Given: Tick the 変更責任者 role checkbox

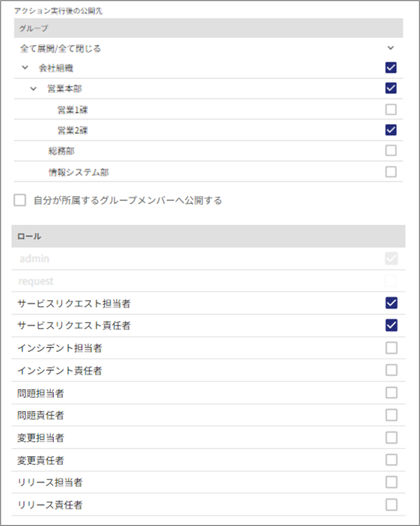Looking at the screenshot, I should tap(391, 460).
